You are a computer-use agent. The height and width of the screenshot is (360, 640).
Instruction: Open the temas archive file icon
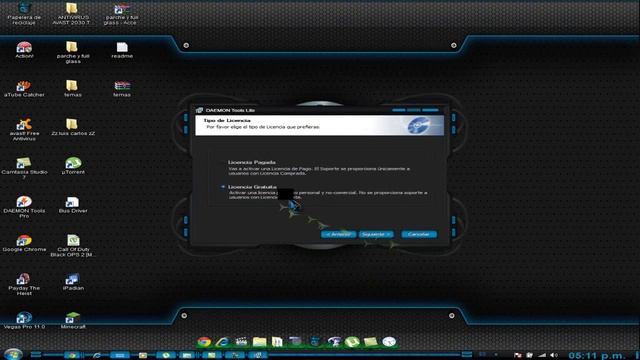coord(122,89)
